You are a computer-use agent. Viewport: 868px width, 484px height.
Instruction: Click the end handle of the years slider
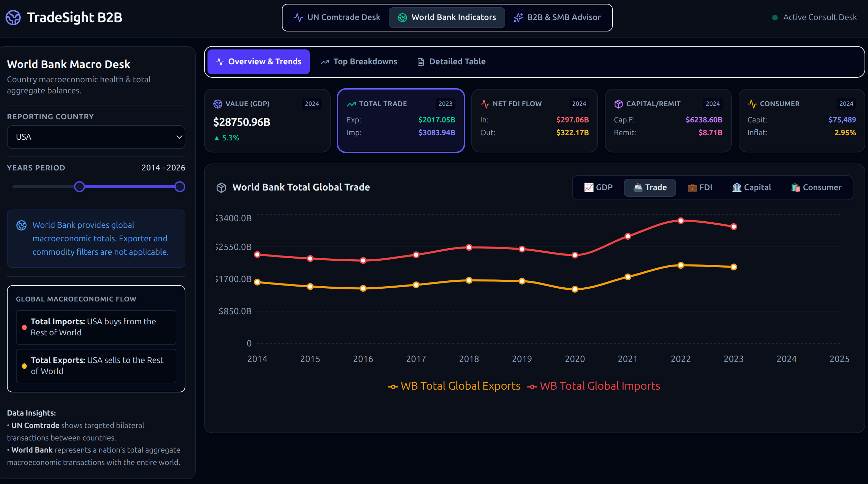pos(180,187)
